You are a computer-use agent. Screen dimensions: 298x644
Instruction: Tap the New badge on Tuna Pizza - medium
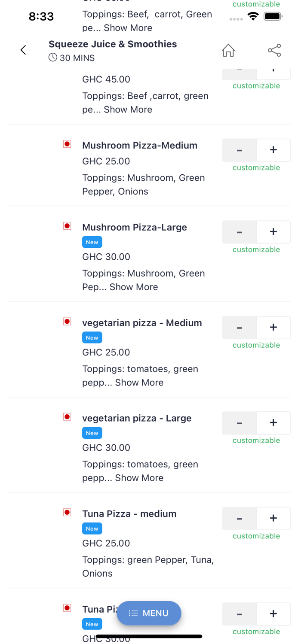92,529
